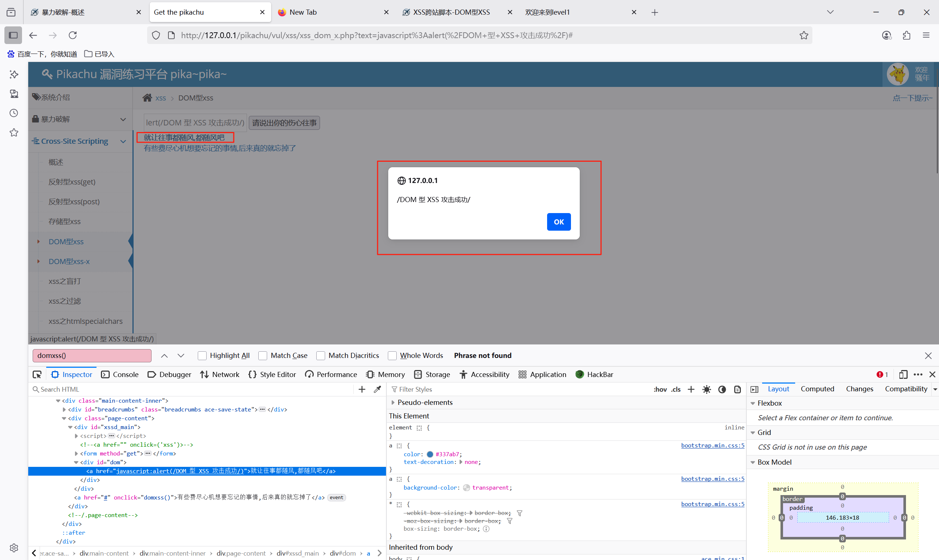Switch to the Console tab
The height and width of the screenshot is (560, 939).
coord(120,374)
